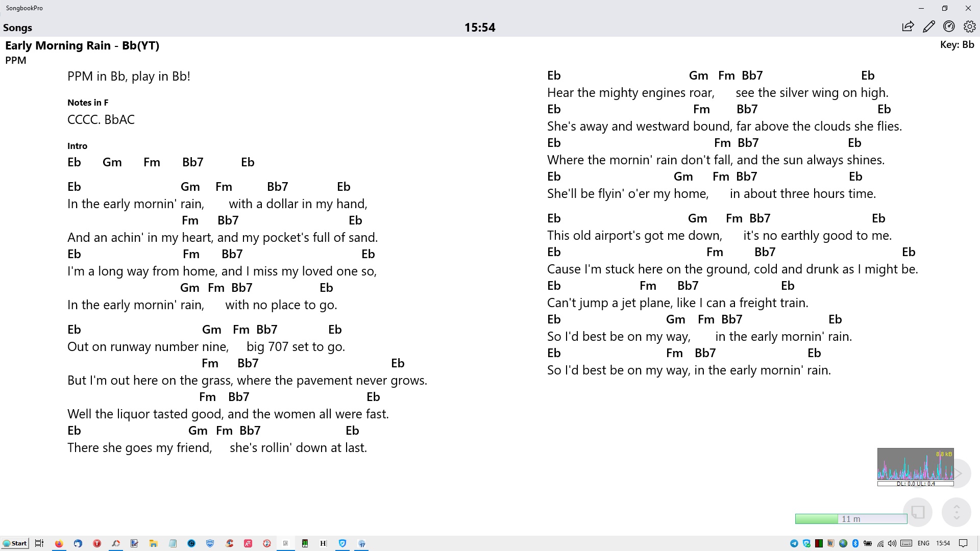This screenshot has height=551, width=980.
Task: Open Task View in the taskbar
Action: [x=39, y=543]
